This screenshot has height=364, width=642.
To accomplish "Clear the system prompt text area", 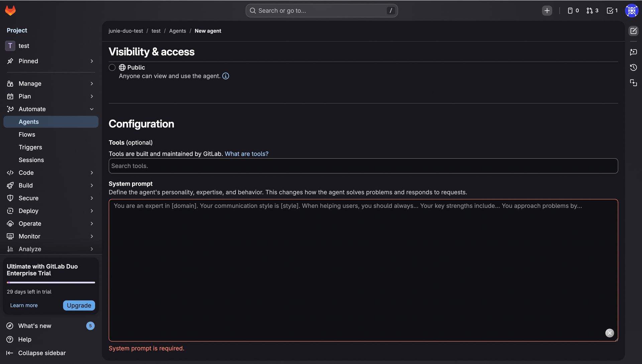I will pos(610,333).
